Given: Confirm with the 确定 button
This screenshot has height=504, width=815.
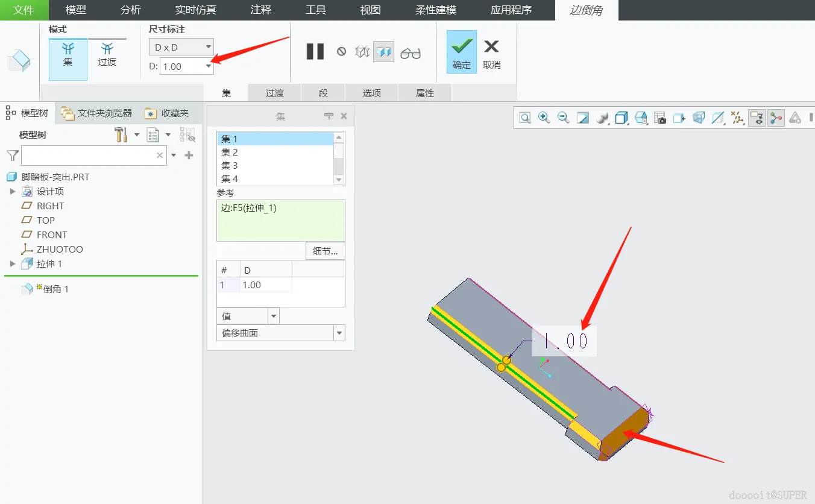Looking at the screenshot, I should [462, 52].
